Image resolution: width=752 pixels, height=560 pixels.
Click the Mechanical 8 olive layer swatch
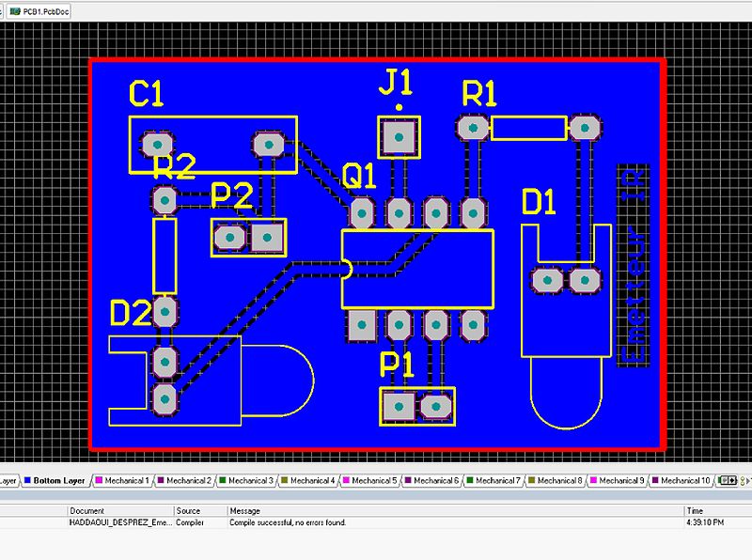coord(533,480)
